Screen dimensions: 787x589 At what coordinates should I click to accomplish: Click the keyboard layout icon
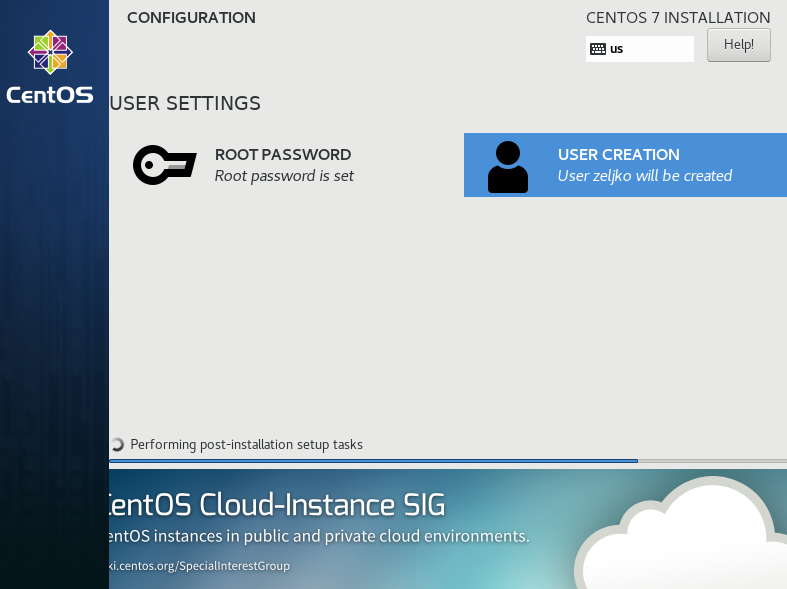[x=598, y=49]
